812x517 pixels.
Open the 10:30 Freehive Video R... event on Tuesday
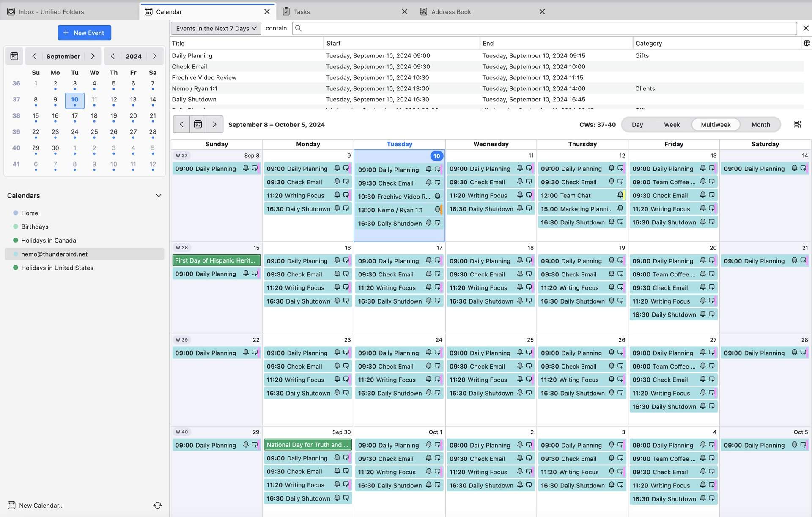click(x=399, y=197)
